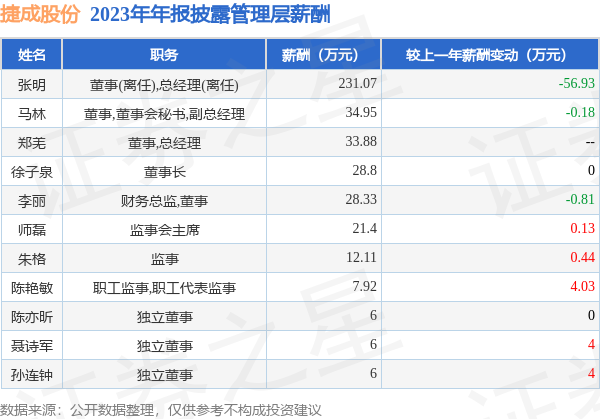The image size is (600, 419).
Task: Click 独立董事 in the 聂诗军 row
Action: coord(165,346)
